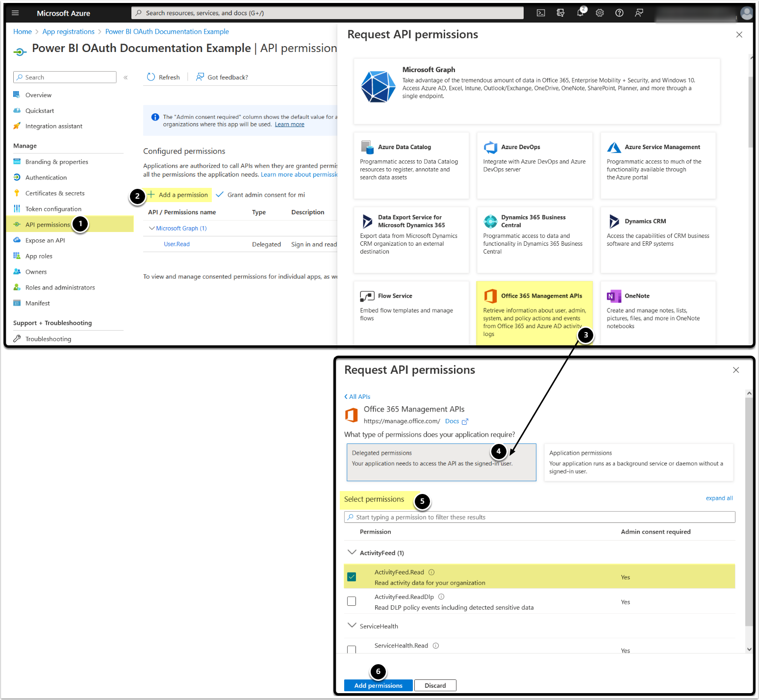Image resolution: width=759 pixels, height=700 pixels.
Task: Open Token configuration
Action: (53, 209)
